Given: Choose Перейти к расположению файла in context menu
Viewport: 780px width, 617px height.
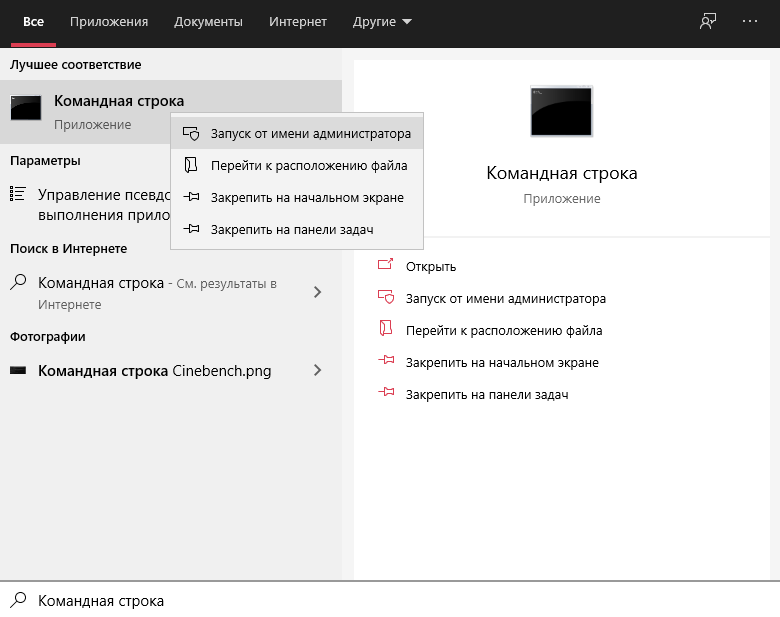Looking at the screenshot, I should [x=297, y=166].
